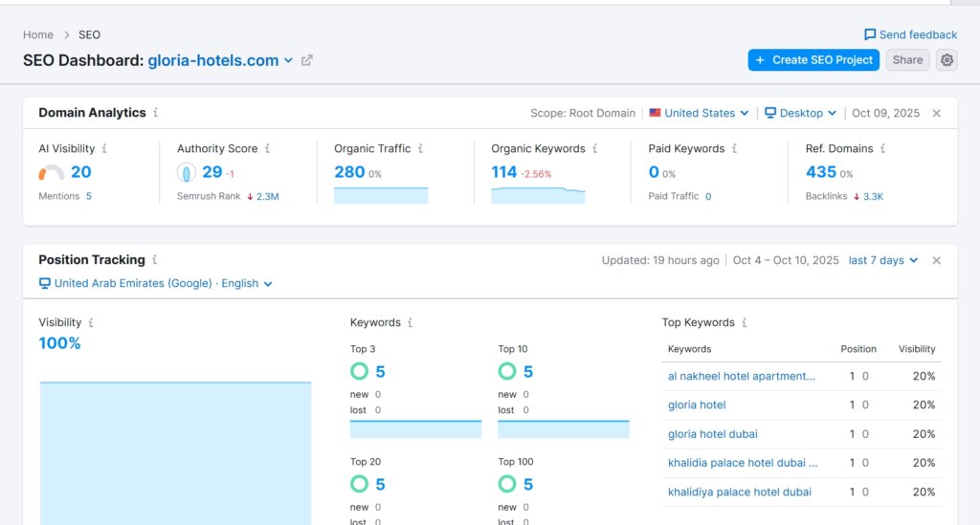Open the United States country dropdown
This screenshot has height=525, width=980.
pyautogui.click(x=699, y=113)
